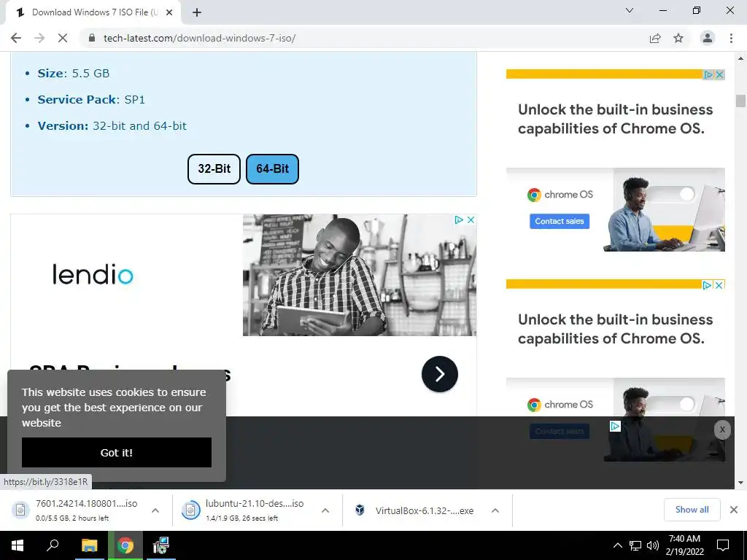
Task: Select the Download Windows 7 ISO tab
Action: pos(93,12)
